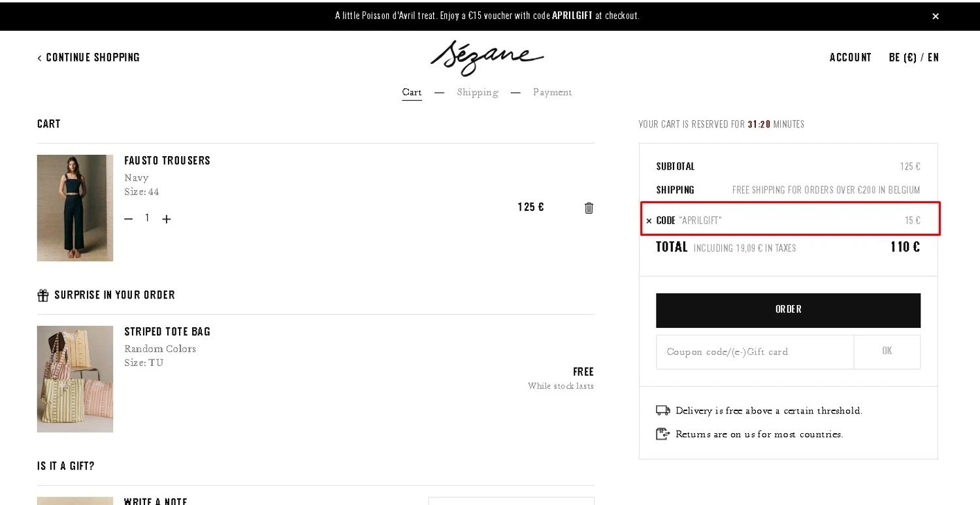
Task: Select the Cart step tab
Action: pos(412,92)
